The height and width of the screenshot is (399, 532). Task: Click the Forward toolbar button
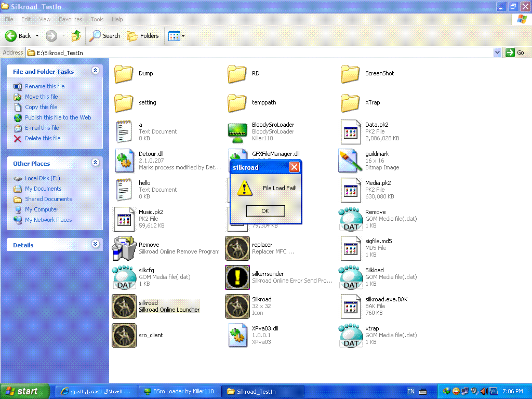[x=51, y=36]
